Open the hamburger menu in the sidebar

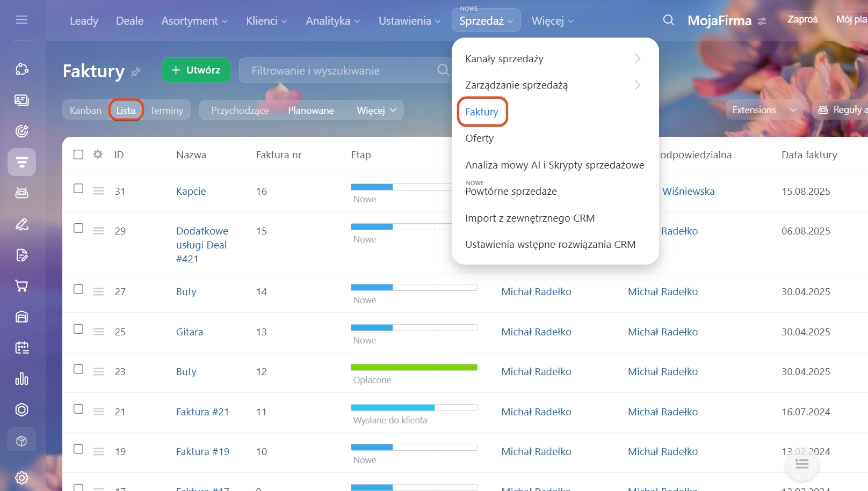coord(21,20)
